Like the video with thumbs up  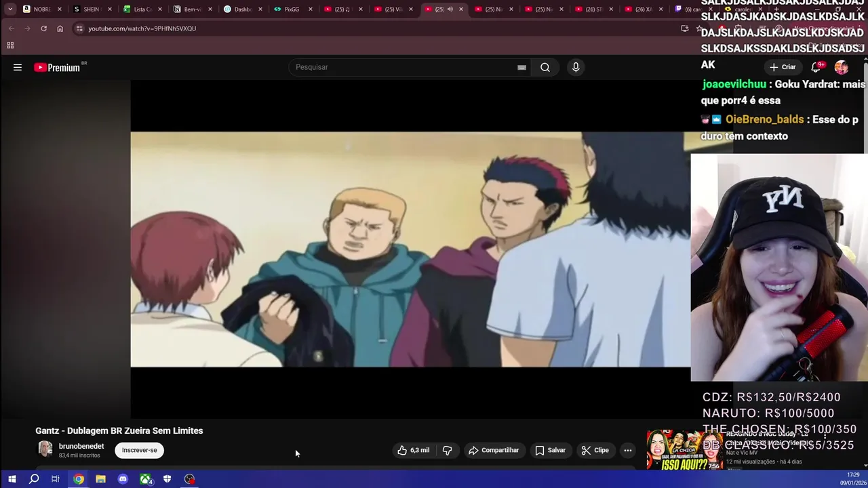[x=414, y=450]
